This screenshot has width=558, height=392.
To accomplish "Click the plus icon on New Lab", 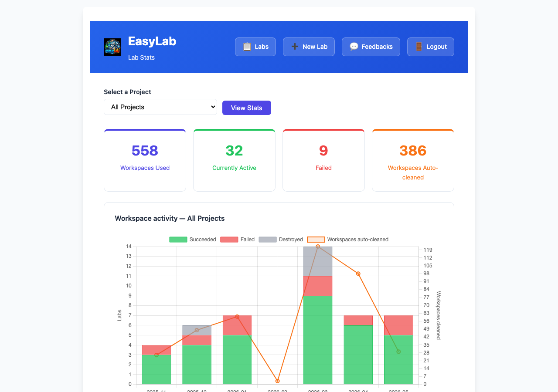I will pyautogui.click(x=295, y=47).
